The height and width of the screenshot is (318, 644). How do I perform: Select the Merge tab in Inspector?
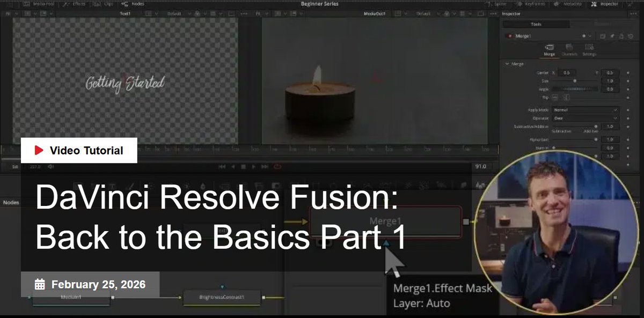549,50
